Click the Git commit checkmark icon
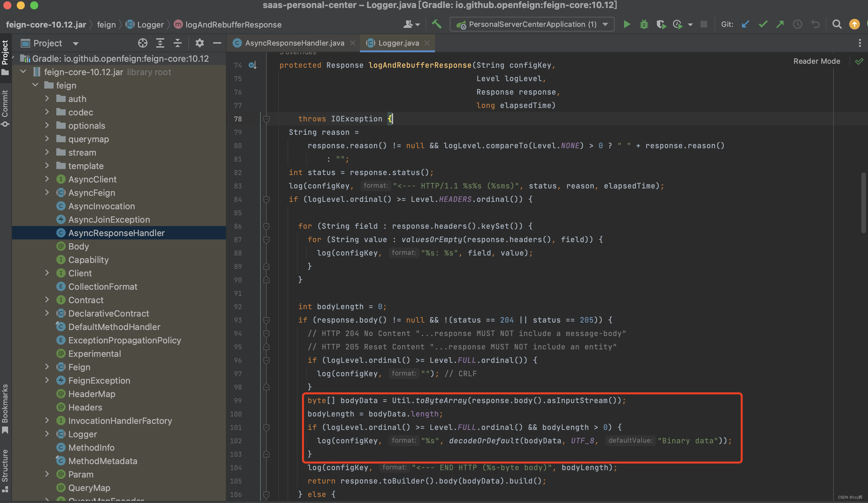This screenshot has width=868, height=503. coord(763,24)
